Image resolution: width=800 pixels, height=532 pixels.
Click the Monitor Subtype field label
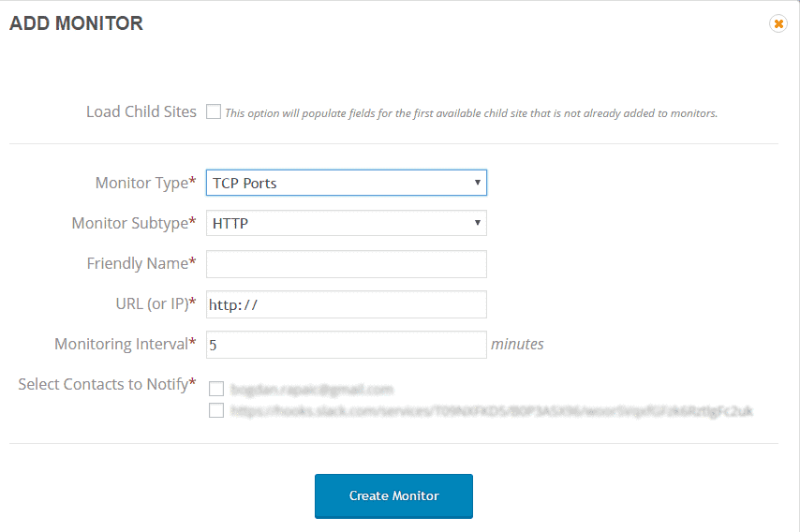(x=134, y=223)
